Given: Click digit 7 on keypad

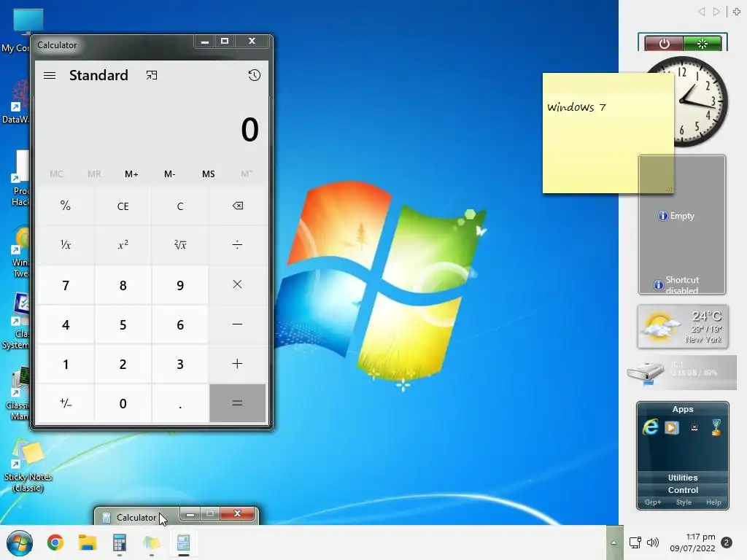Looking at the screenshot, I should click(x=66, y=285).
